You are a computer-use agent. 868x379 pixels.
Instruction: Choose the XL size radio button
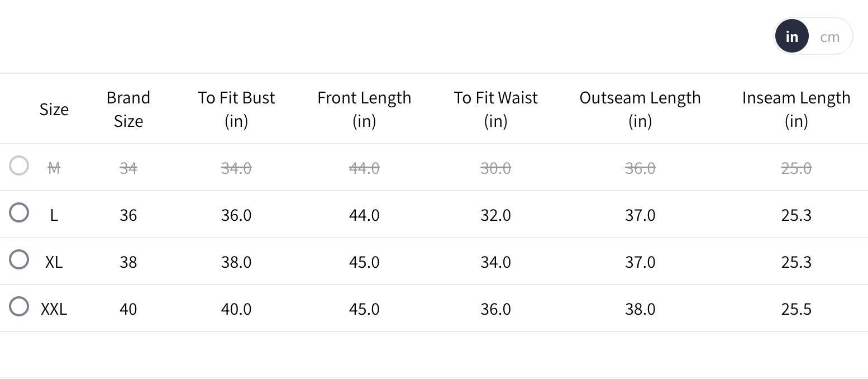[x=19, y=259]
